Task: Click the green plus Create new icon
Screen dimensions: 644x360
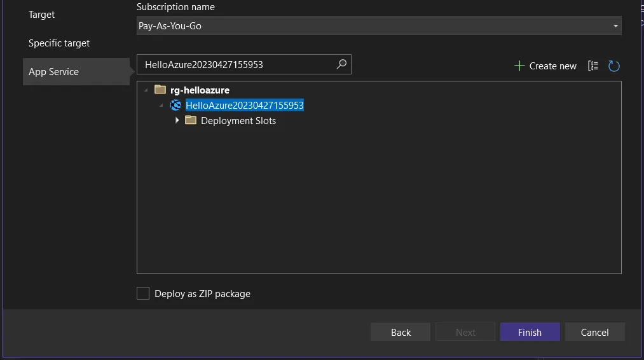Action: click(x=519, y=66)
